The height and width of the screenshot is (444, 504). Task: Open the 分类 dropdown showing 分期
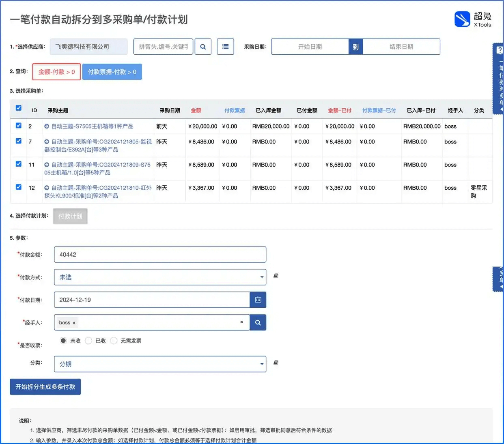coord(160,364)
